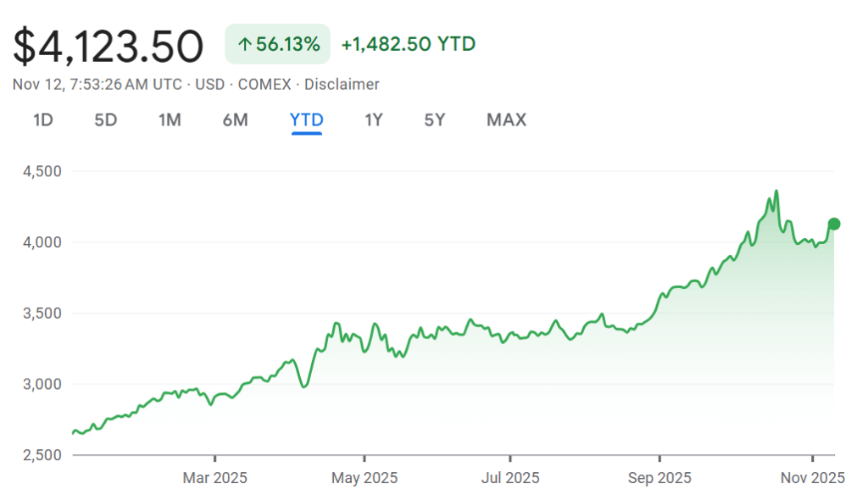Click the $4,123.50 price display
Image resolution: width=868 pixels, height=500 pixels.
[x=108, y=46]
